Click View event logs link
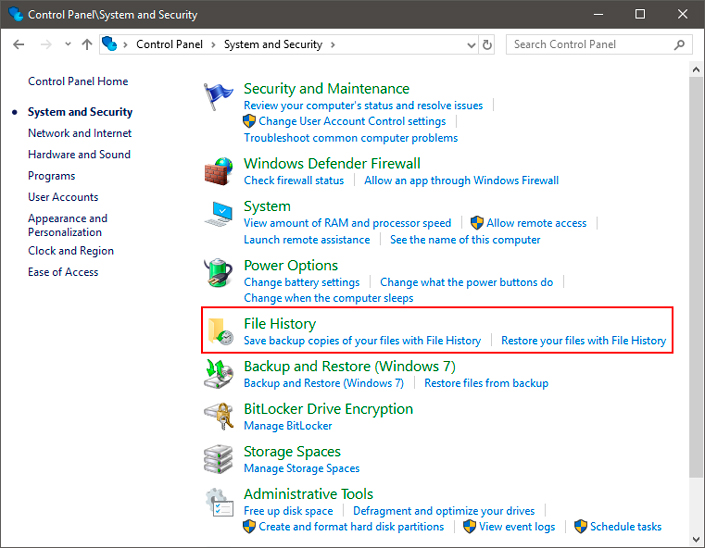This screenshot has width=705, height=548. [517, 527]
